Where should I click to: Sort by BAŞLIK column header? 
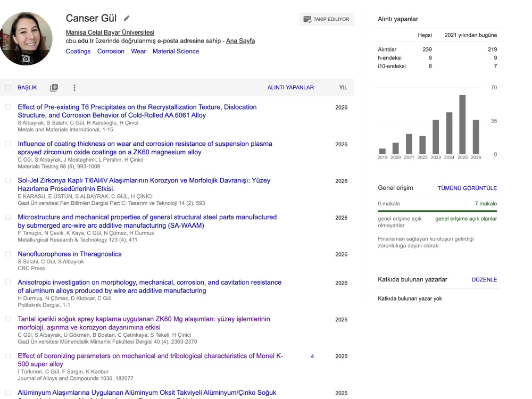[27, 88]
